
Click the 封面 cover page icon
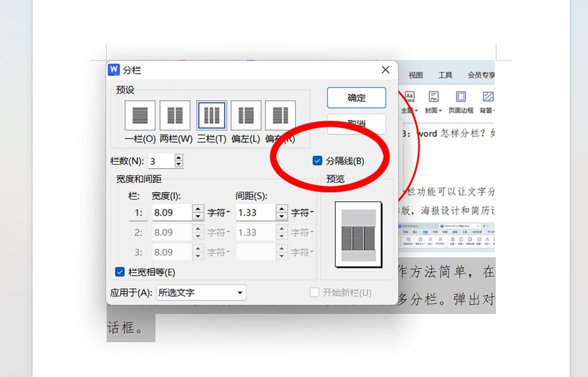pos(433,97)
